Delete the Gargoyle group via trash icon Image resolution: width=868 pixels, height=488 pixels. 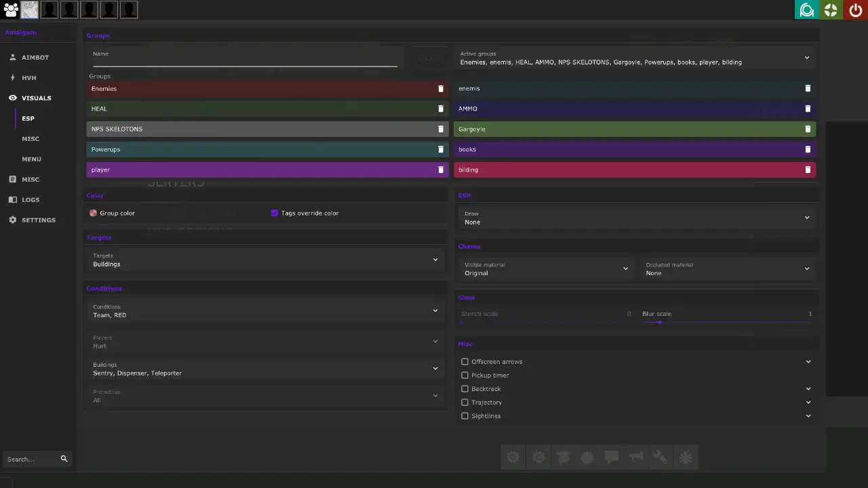(808, 129)
